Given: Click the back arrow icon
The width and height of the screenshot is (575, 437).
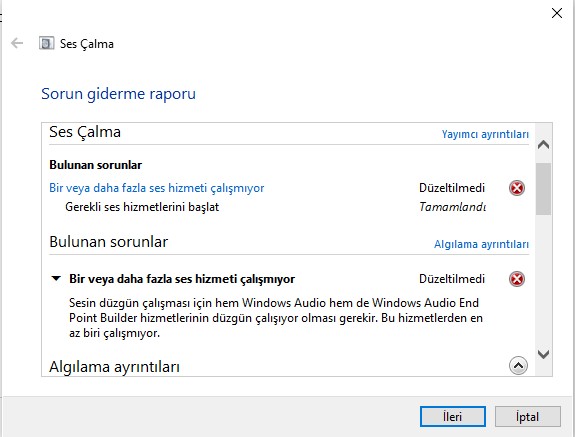Looking at the screenshot, I should [x=17, y=43].
